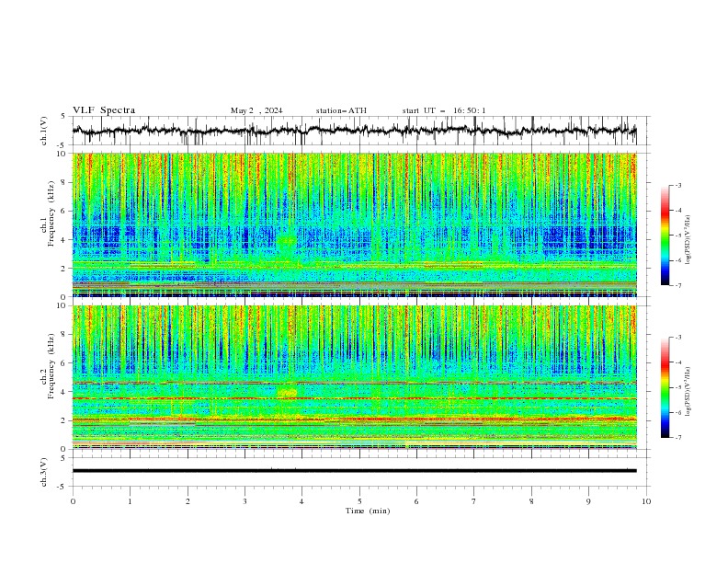Click the flat ch.3 voltage trace
This screenshot has width=728, height=563.
pyautogui.click(x=354, y=471)
